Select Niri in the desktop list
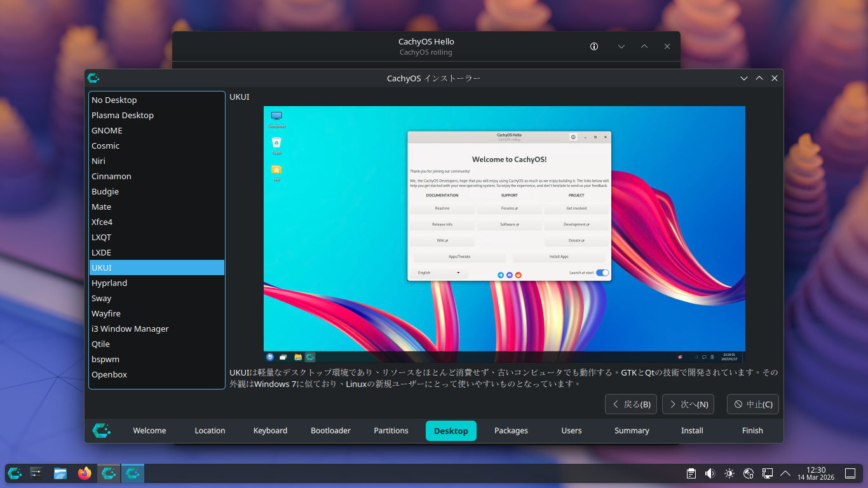 [x=157, y=161]
